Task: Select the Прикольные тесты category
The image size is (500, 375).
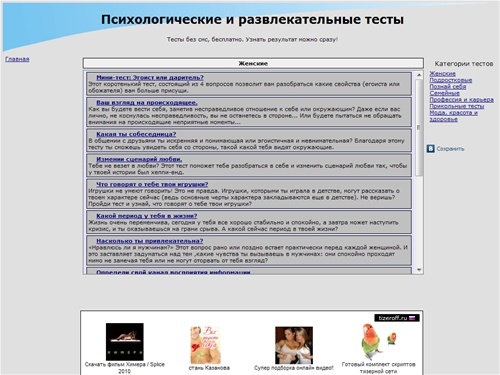Action: point(457,106)
